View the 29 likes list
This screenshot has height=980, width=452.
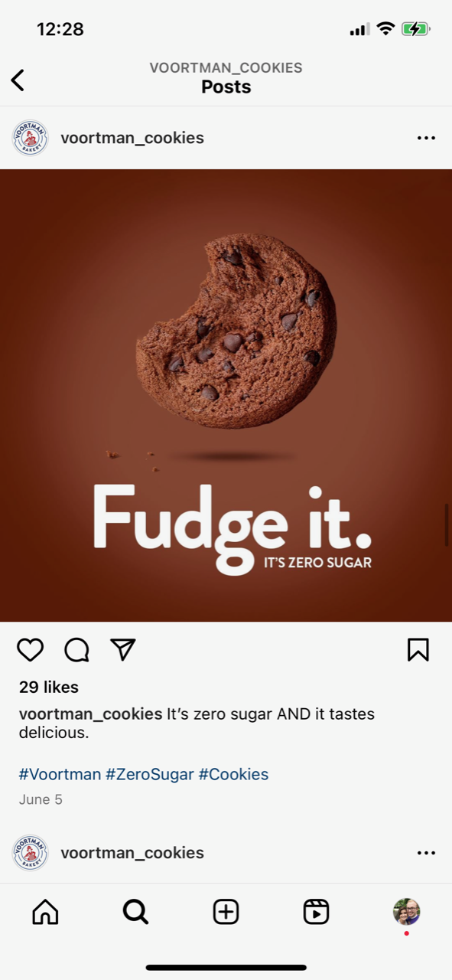(49, 687)
